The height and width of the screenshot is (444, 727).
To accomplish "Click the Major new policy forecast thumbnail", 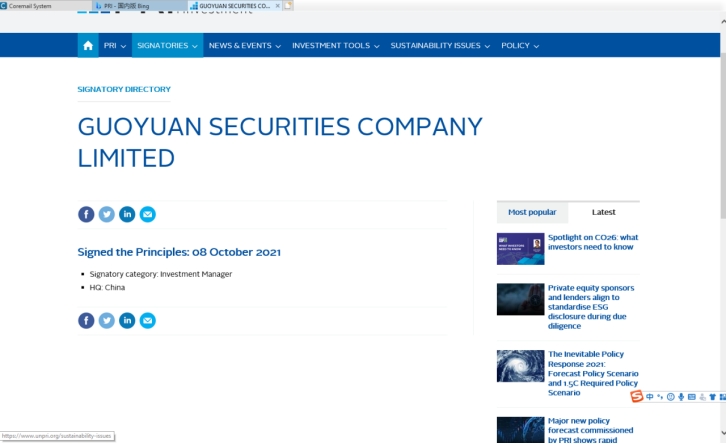I will click(x=520, y=430).
